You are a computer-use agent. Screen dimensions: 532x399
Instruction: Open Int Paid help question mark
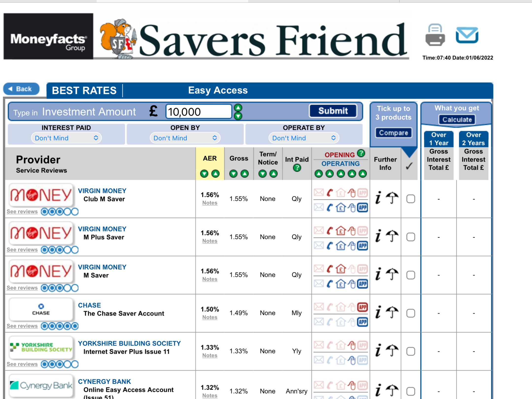pos(297,168)
